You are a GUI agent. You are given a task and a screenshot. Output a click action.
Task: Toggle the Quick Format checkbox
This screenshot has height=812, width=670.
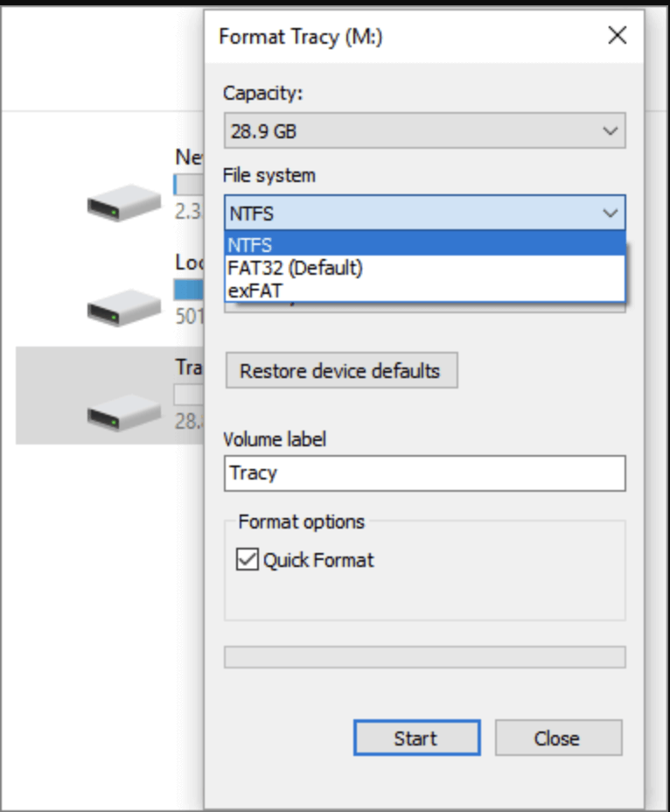(x=248, y=560)
